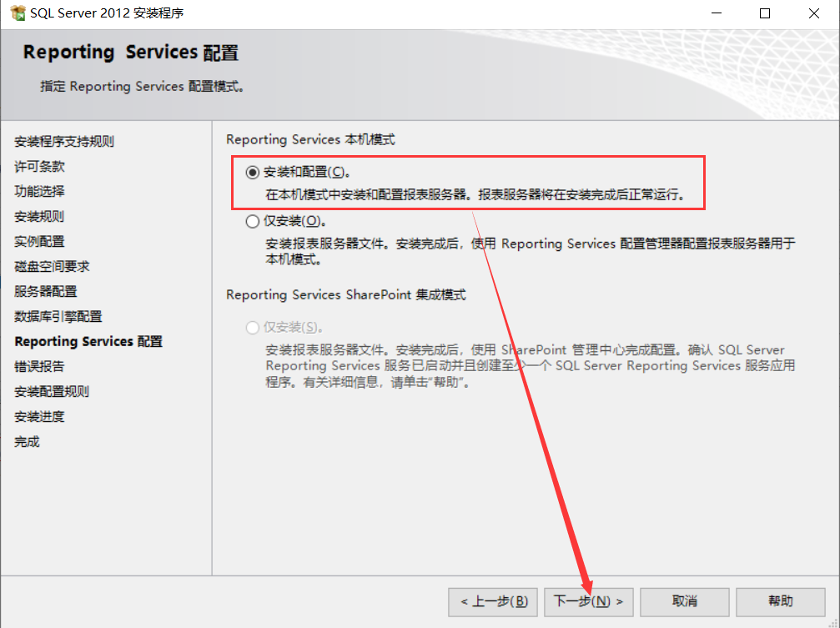
Task: Click the bold Reporting Services 配置 sidebar step
Action: point(88,341)
